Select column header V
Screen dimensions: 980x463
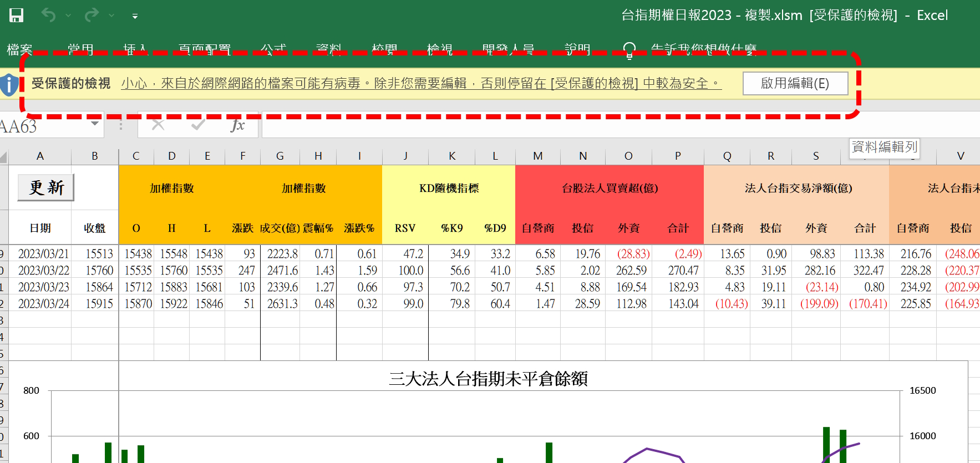click(961, 156)
